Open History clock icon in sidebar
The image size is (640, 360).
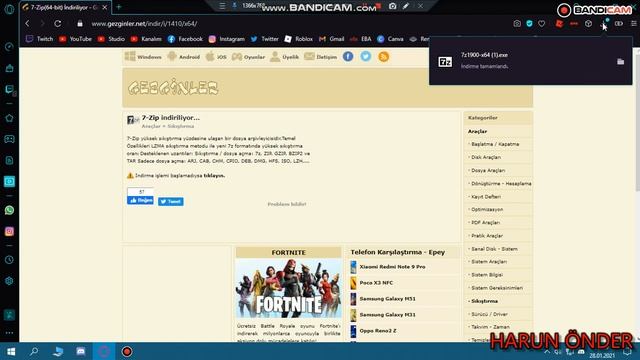[9, 260]
